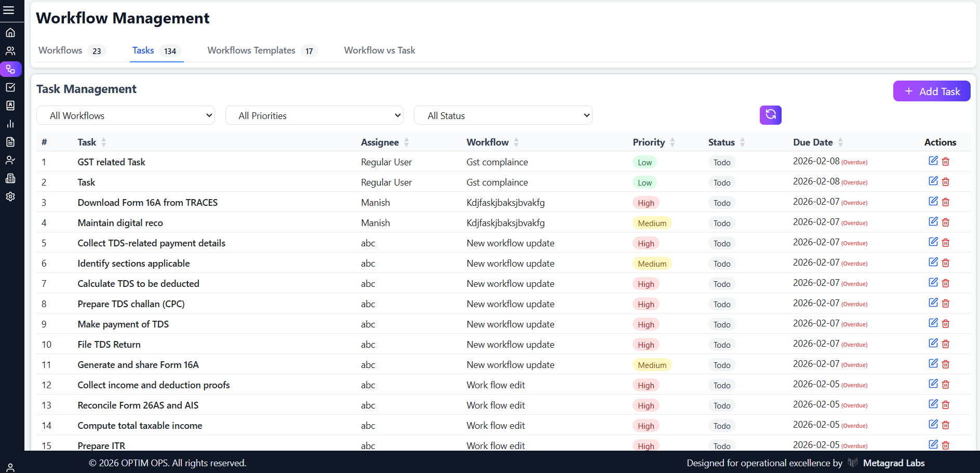Edit Prepare TDS challan (CPC) task
This screenshot has height=473, width=980.
[933, 303]
